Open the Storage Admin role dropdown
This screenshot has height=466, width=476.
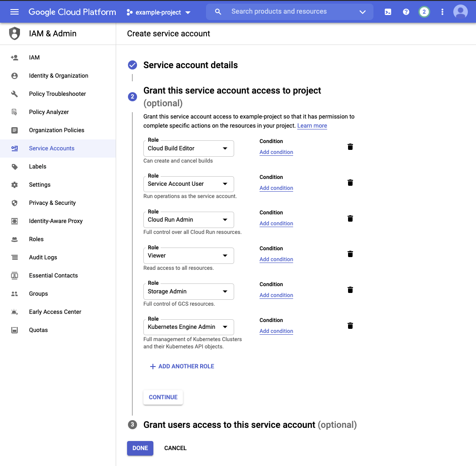188,291
